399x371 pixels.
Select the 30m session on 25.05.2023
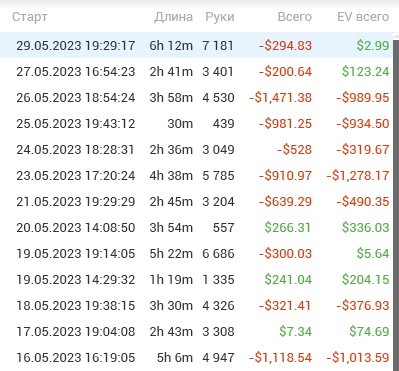tap(196, 123)
